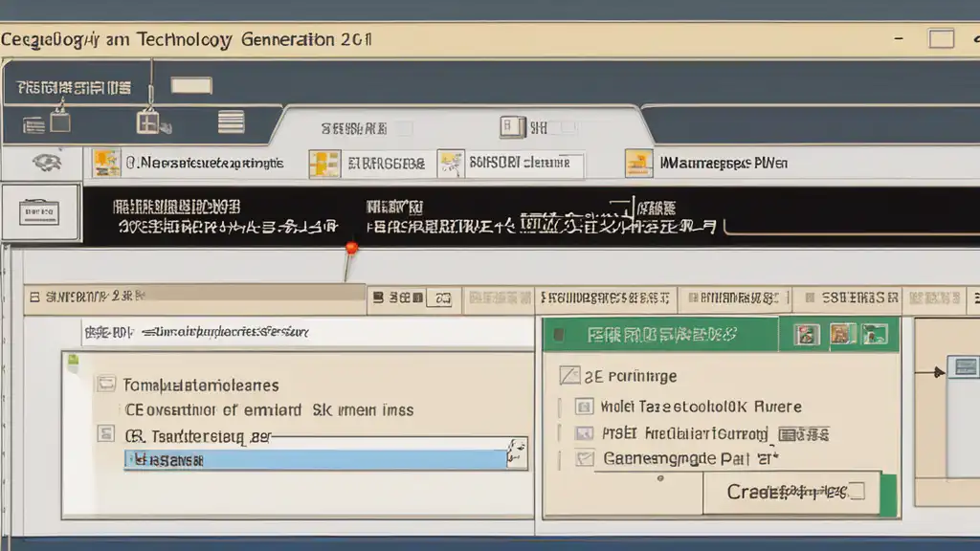This screenshot has height=551, width=980.
Task: Toggle small box after garbled tab label
Action: pos(405,129)
